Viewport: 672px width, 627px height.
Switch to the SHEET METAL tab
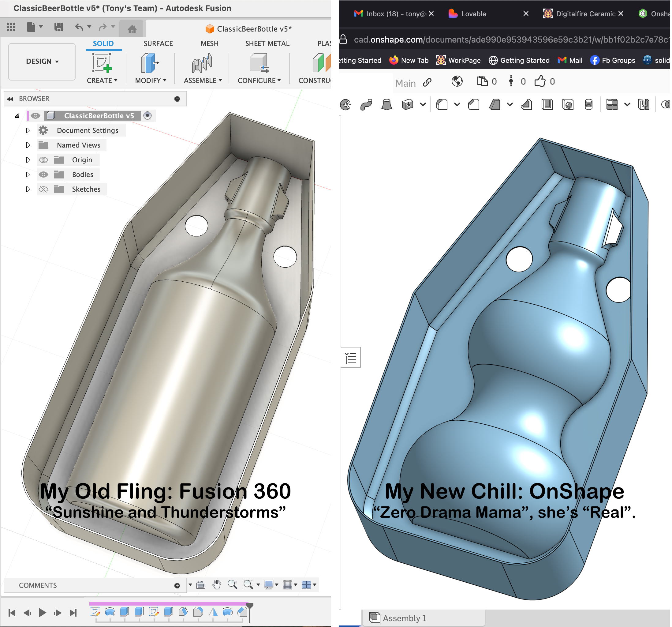click(x=267, y=43)
